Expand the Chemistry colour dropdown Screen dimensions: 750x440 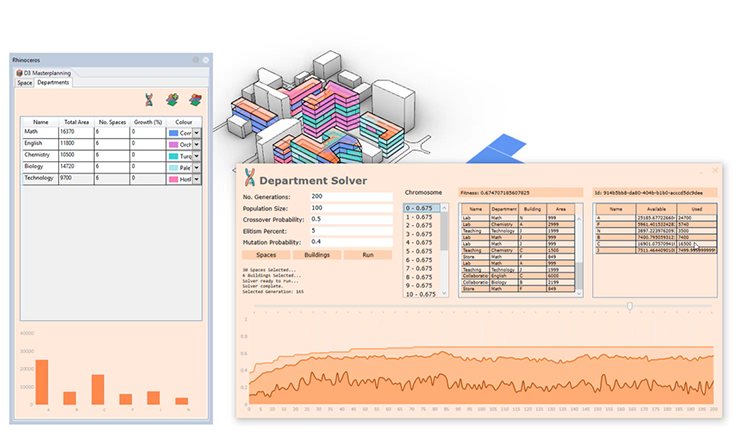(197, 157)
